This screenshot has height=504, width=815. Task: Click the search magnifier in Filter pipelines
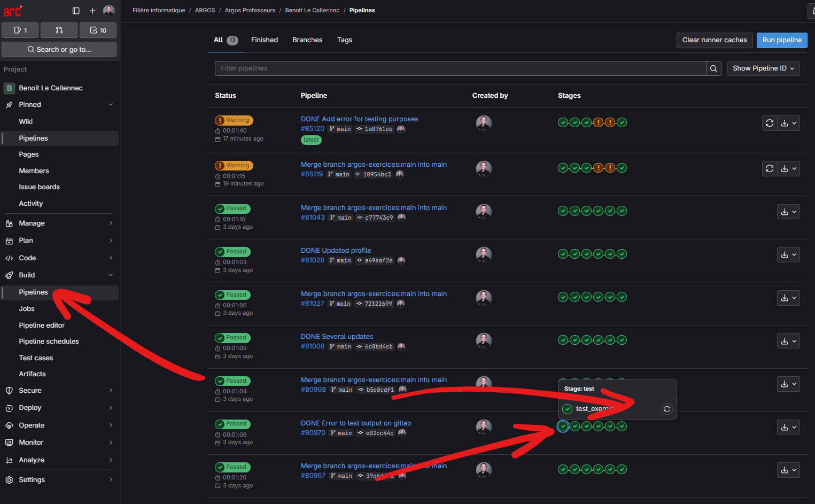click(x=713, y=68)
